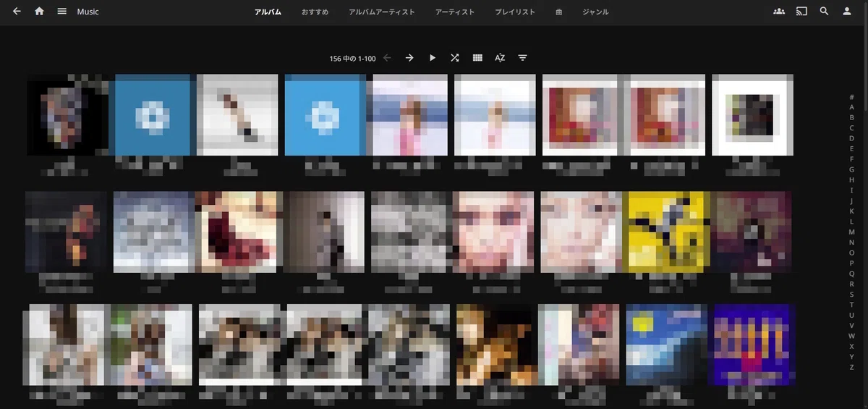Screen dimensions: 868x409
Task: Jump to letter F in alphabet picker
Action: click(852, 159)
